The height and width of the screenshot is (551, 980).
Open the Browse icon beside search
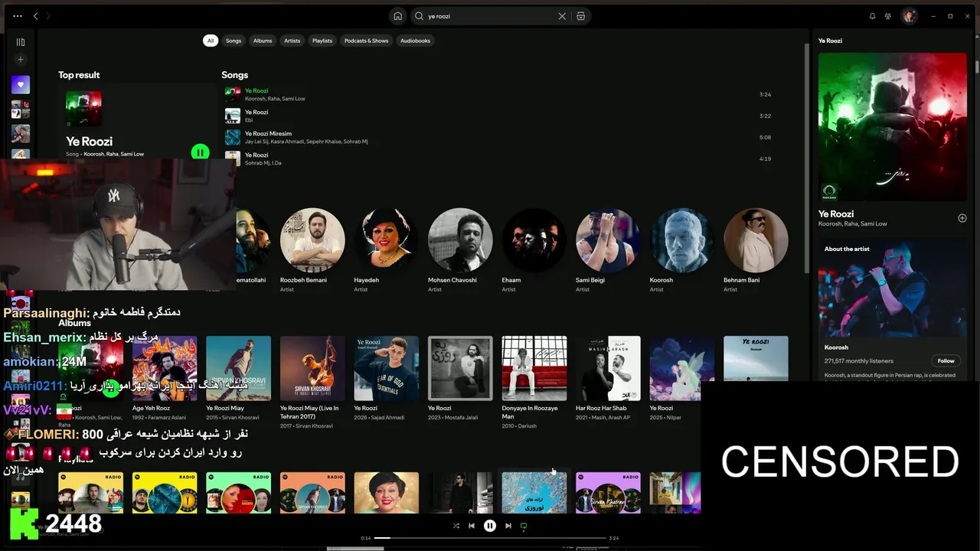581,16
